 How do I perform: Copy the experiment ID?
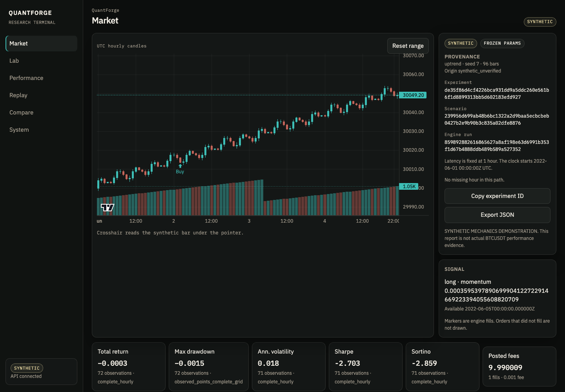pos(497,196)
